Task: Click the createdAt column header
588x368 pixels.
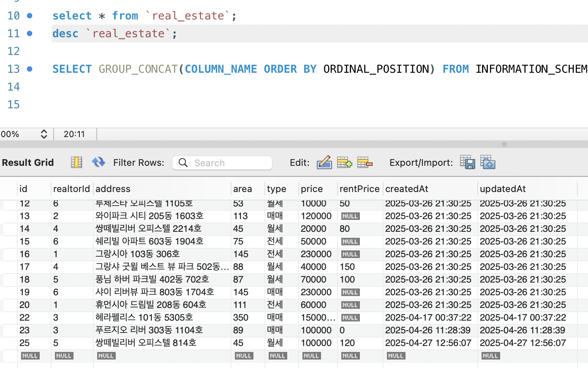Action: coord(406,189)
